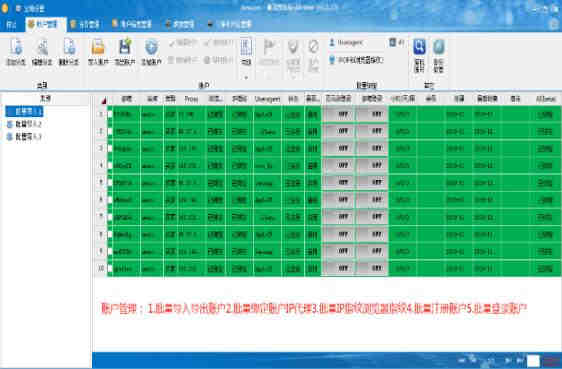Screen dimensions: 562x369
Task: Click the grayed-out prohibited circle icon
Action: (x=313, y=47)
